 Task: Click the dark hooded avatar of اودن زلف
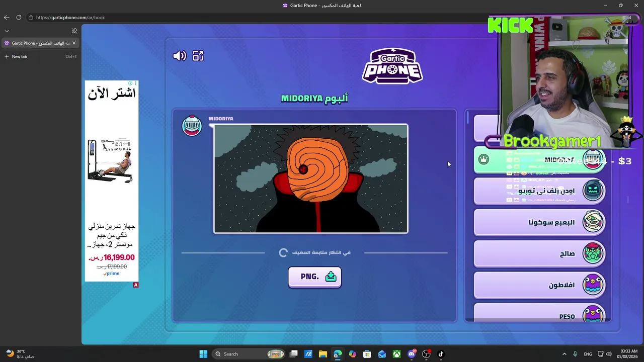click(x=593, y=191)
